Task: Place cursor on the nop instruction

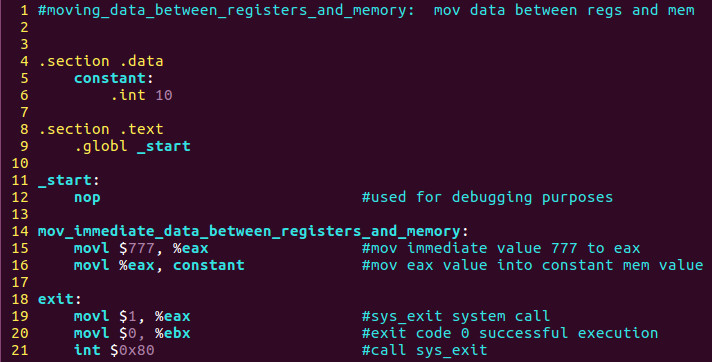Action: tap(87, 198)
